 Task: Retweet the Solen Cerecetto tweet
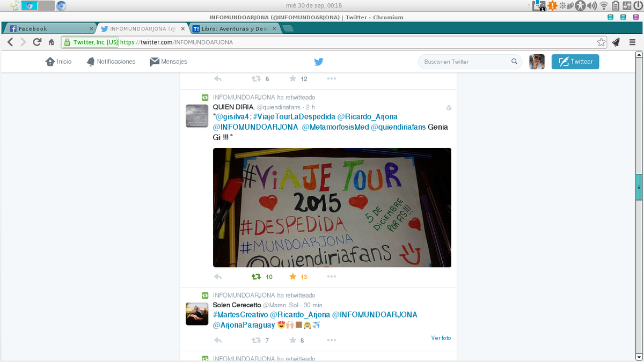coord(257,340)
